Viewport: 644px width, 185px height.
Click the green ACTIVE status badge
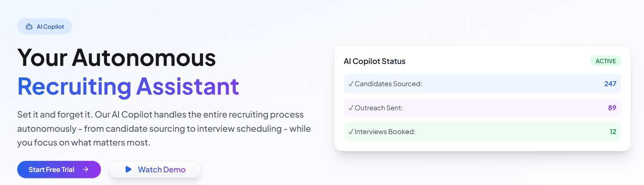click(606, 61)
